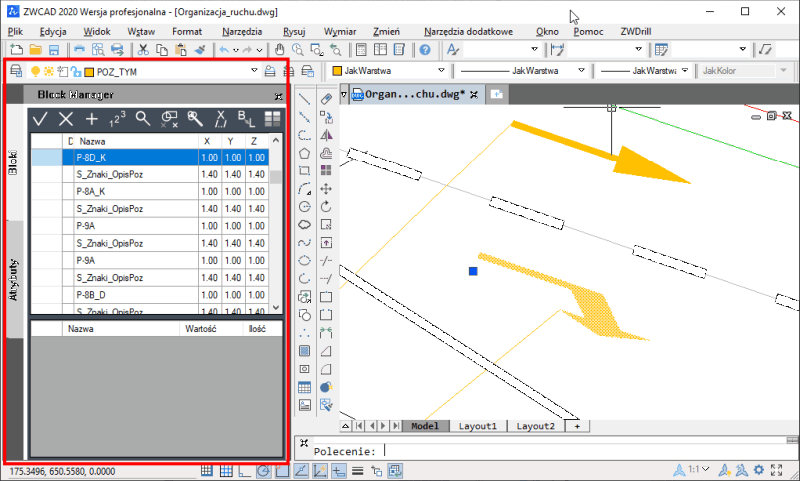Click the settings gear in status bar
This screenshot has height=481, width=800.
[x=759, y=470]
